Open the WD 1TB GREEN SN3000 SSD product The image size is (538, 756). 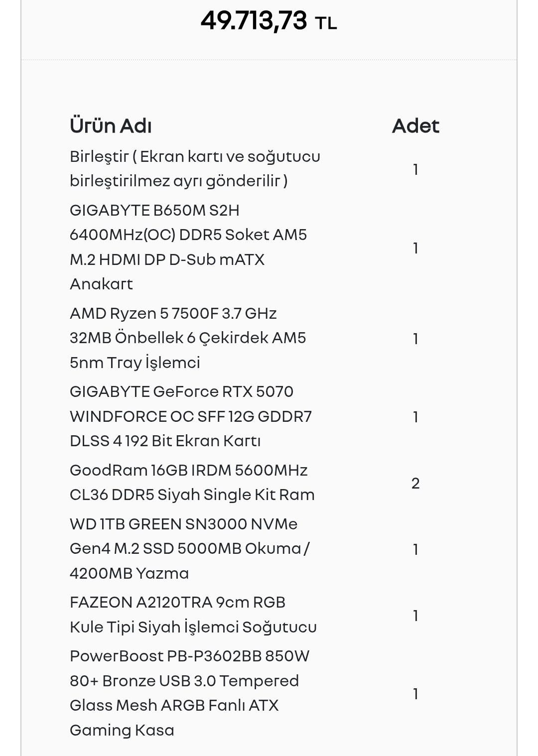[190, 548]
